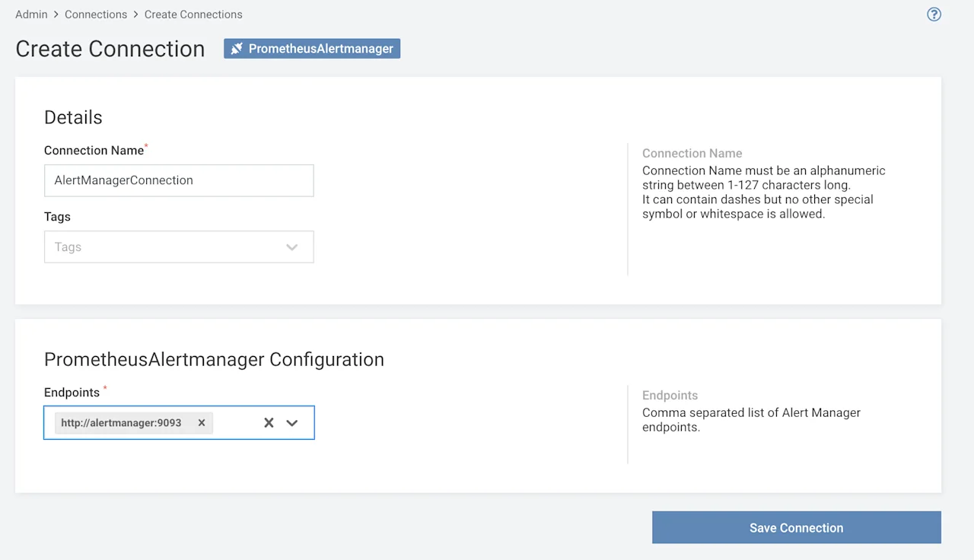The width and height of the screenshot is (974, 560).
Task: Click the PrometheusAlertmanager label badge
Action: pyautogui.click(x=320, y=48)
